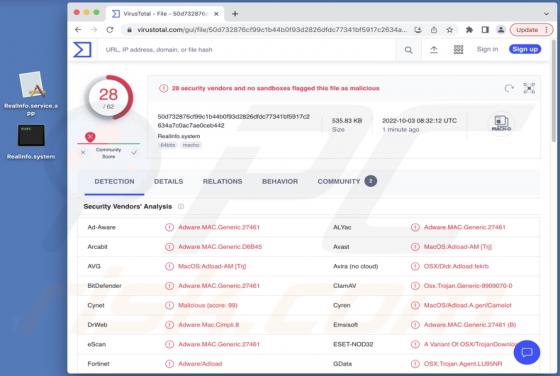Click DrWeb Adware.Mac.Cimpli.8 result
The height and width of the screenshot is (376, 560).
(x=209, y=325)
